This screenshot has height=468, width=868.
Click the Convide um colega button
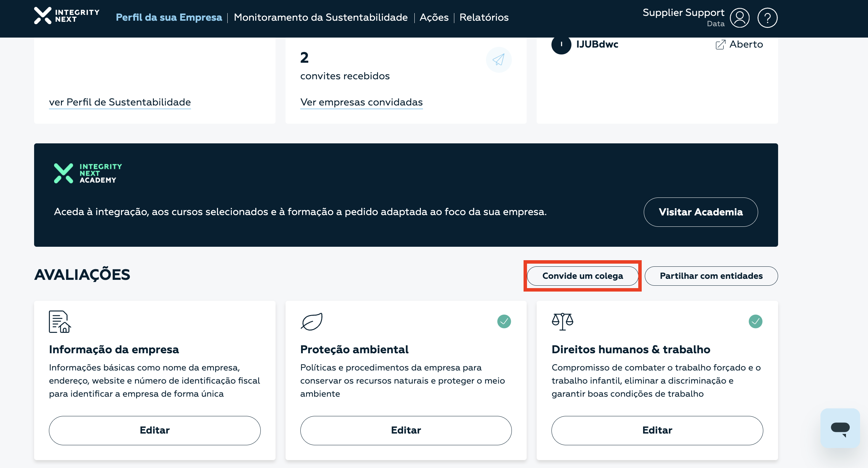[582, 276]
